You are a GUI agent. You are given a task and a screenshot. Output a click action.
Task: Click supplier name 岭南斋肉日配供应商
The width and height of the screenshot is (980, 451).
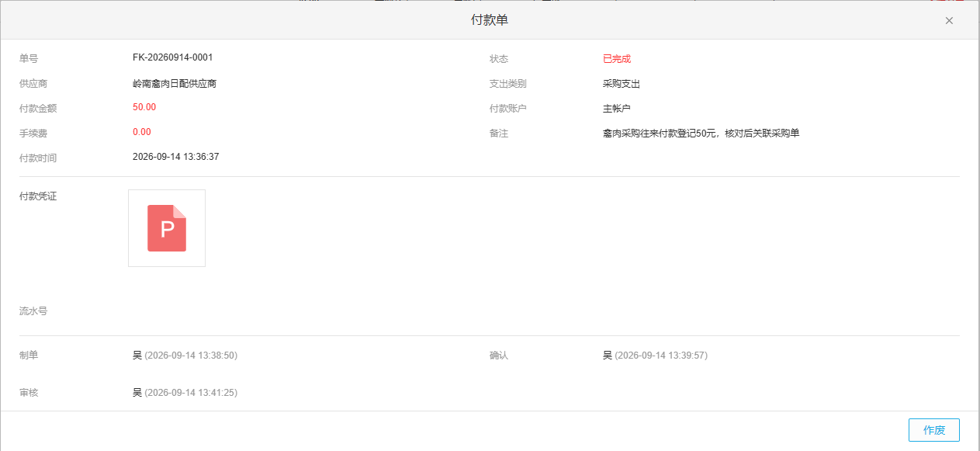point(175,83)
